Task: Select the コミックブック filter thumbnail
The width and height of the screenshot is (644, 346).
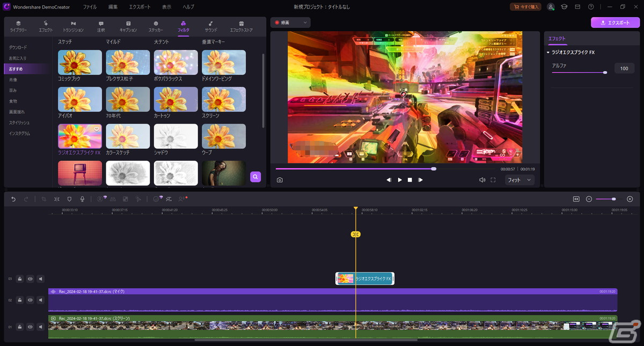Action: 79,62
